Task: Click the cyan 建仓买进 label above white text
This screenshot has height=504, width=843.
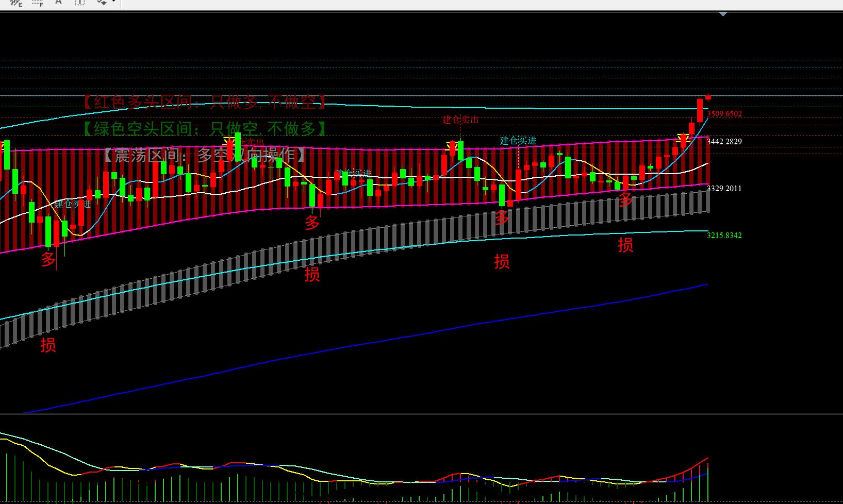Action: click(x=518, y=141)
